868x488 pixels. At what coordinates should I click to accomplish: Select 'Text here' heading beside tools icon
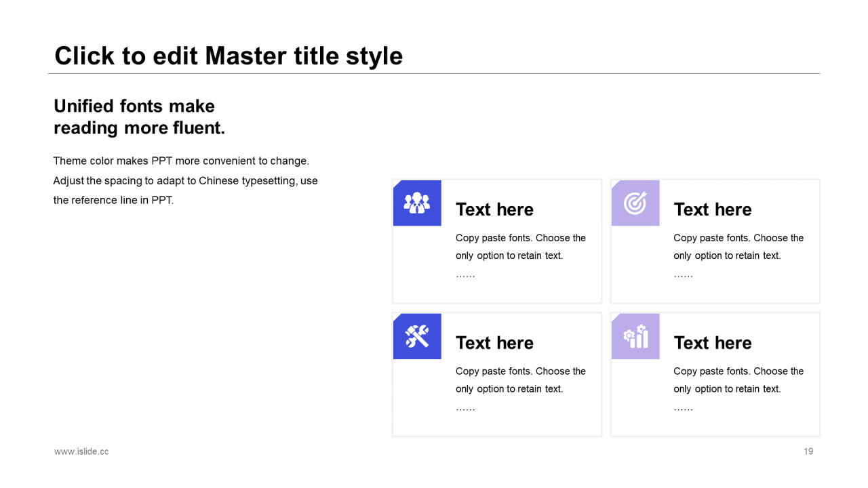494,343
